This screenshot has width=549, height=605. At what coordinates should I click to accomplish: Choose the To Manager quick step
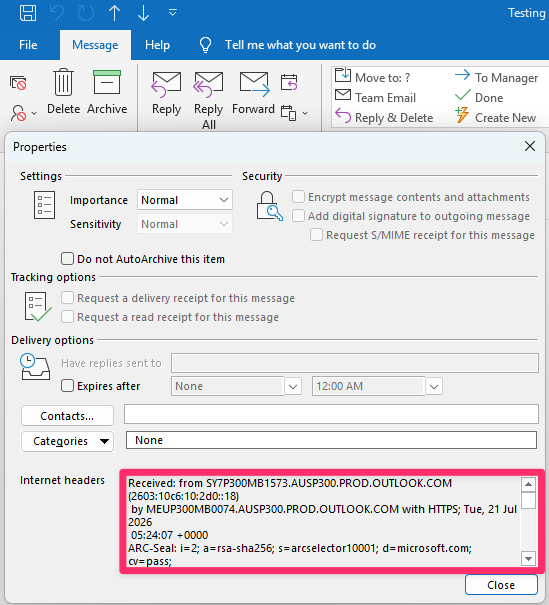point(496,77)
